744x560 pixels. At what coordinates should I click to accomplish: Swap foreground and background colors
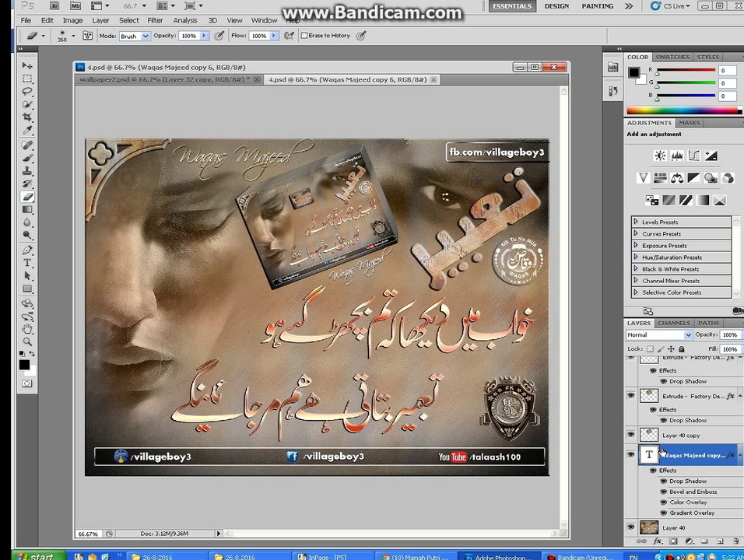coord(32,354)
